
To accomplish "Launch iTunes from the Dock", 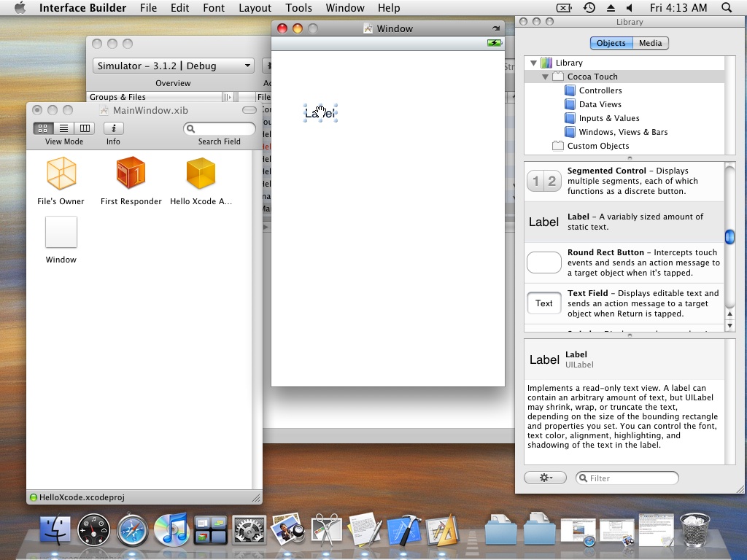I will [171, 529].
